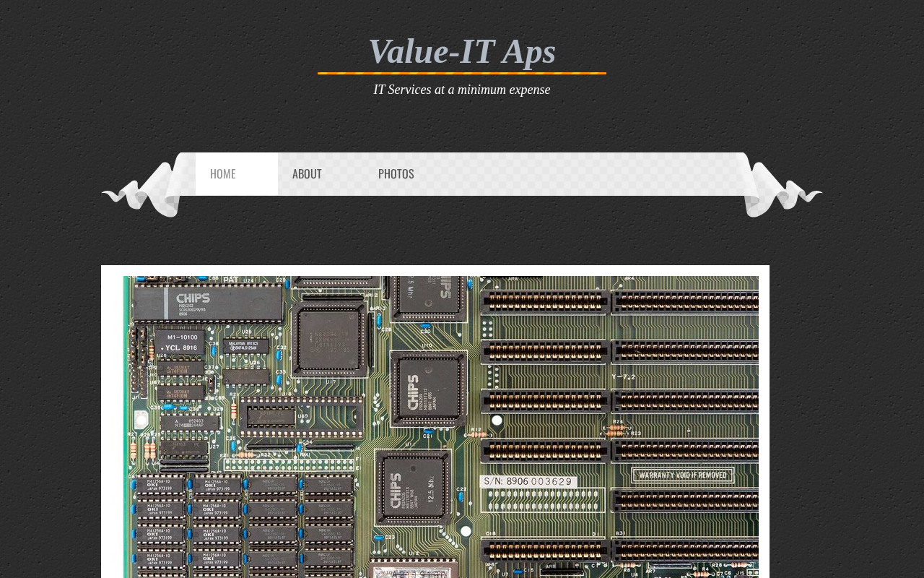Click the S/N 8906 003629 serial label

tap(528, 482)
